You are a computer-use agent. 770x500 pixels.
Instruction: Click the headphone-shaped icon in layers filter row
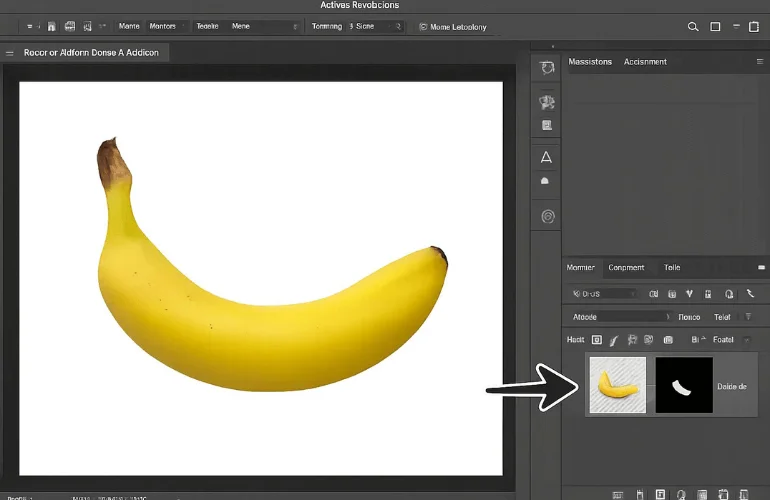point(729,294)
